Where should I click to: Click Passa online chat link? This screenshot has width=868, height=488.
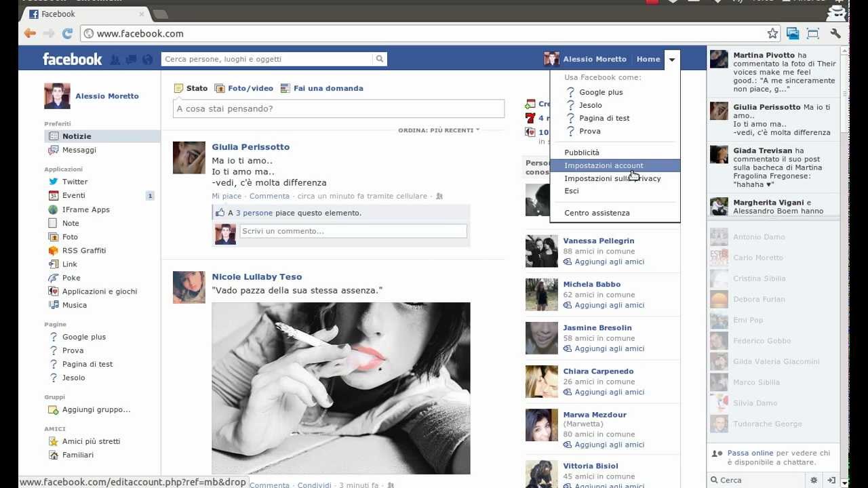tap(750, 453)
